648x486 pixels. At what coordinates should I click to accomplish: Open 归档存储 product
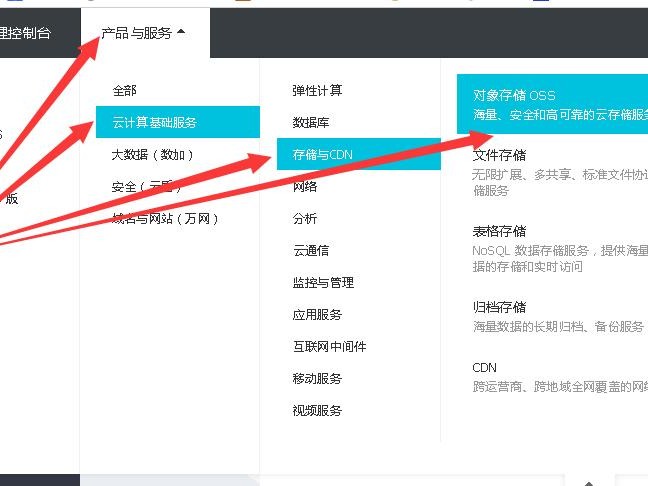pos(499,307)
